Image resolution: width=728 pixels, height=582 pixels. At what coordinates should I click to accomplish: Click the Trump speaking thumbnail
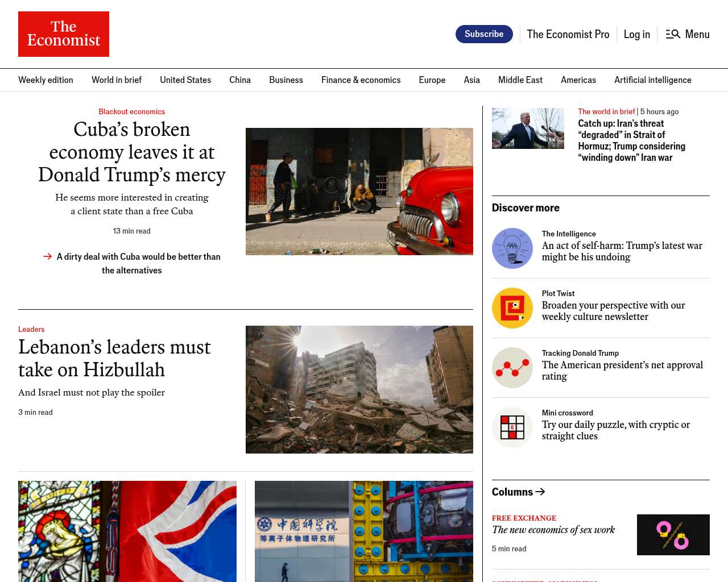pyautogui.click(x=528, y=128)
